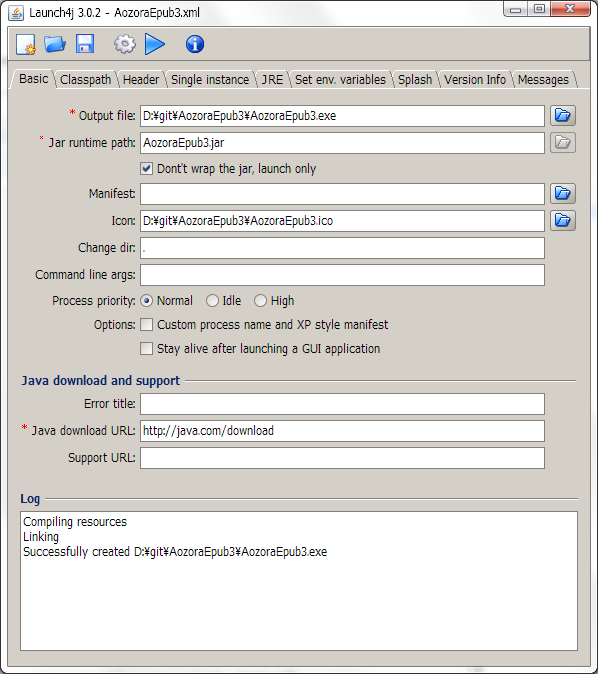Click disabled Jar browse folder button

pos(563,142)
